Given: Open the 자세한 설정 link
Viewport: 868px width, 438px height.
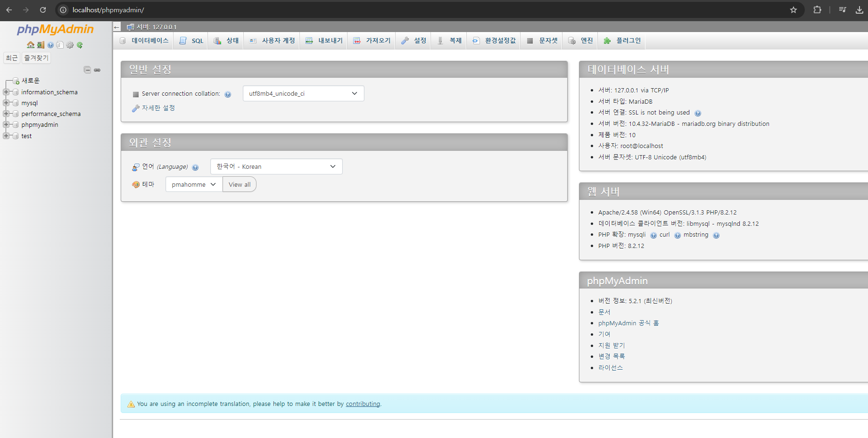Looking at the screenshot, I should (x=158, y=108).
